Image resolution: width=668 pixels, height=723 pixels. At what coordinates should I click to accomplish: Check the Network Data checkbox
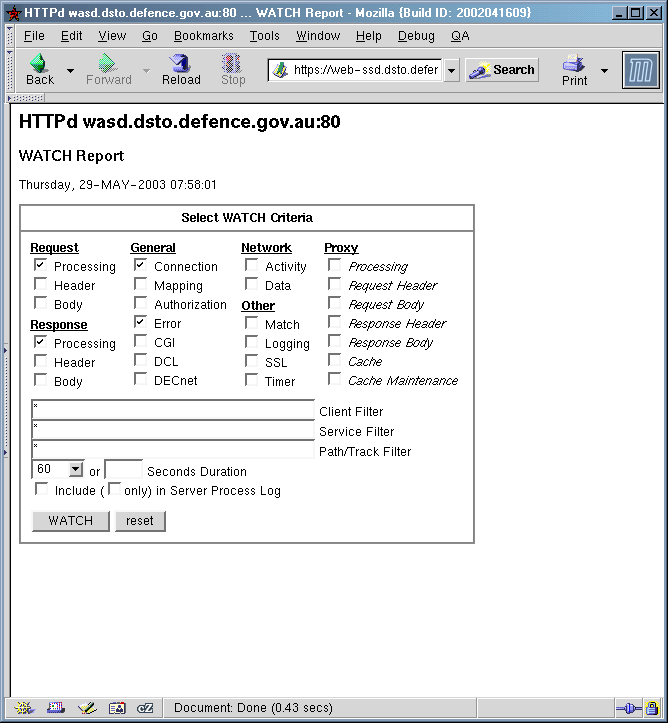252,284
